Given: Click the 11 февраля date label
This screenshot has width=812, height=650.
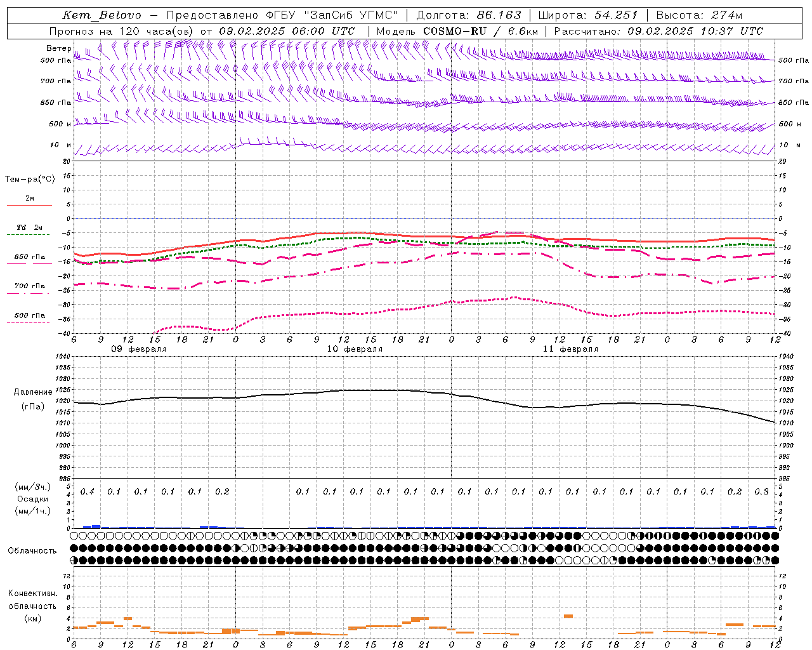Looking at the screenshot, I should (x=570, y=349).
